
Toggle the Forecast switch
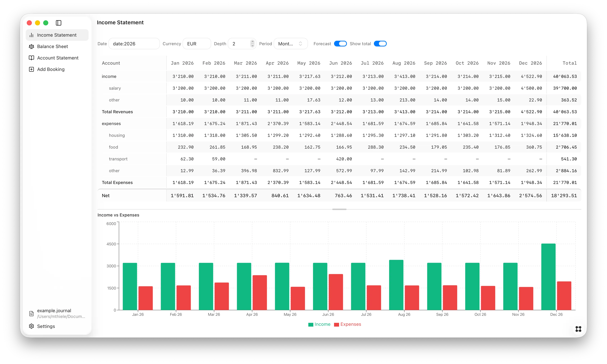click(x=340, y=44)
